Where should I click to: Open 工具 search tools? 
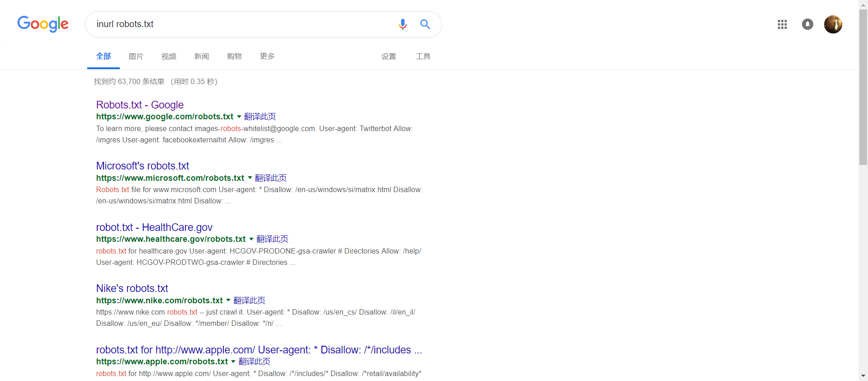coord(423,56)
